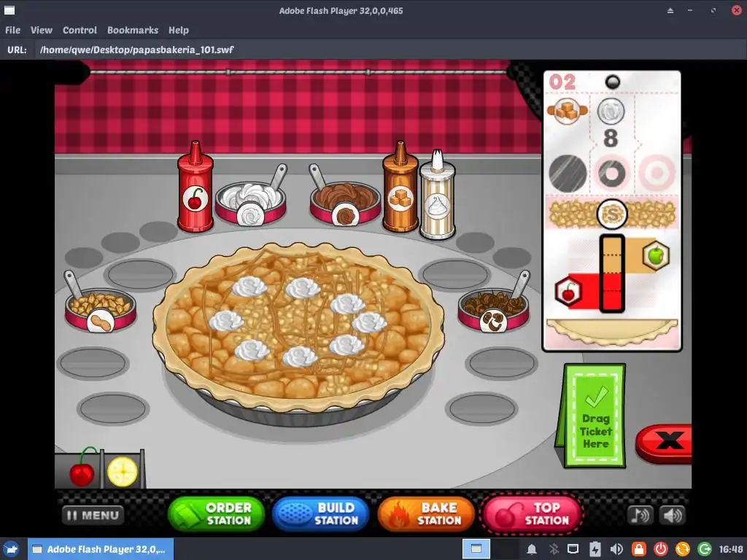Pick the lemon slice from the tray
This screenshot has width=747, height=560.
(x=123, y=472)
